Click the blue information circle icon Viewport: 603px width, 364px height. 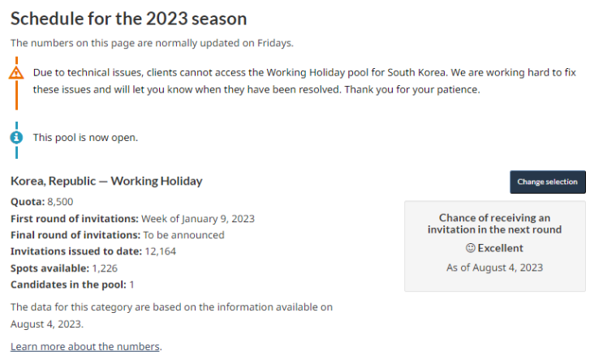point(16,137)
